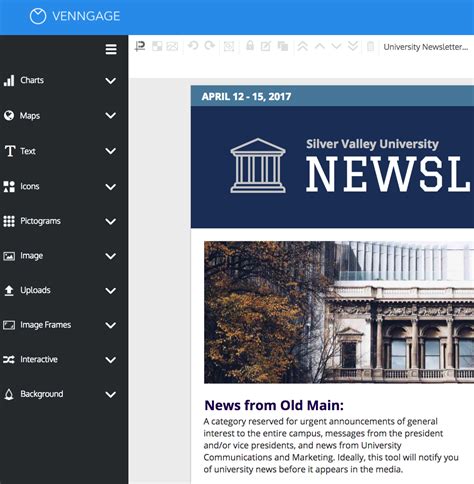Toggle the hamburger sidebar menu
The image size is (474, 484).
coord(111,49)
